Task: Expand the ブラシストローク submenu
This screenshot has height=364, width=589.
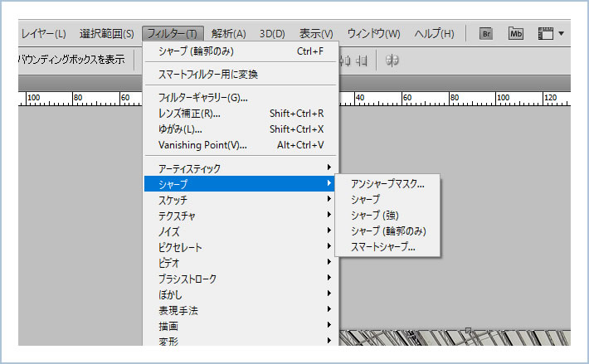Action: (241, 279)
